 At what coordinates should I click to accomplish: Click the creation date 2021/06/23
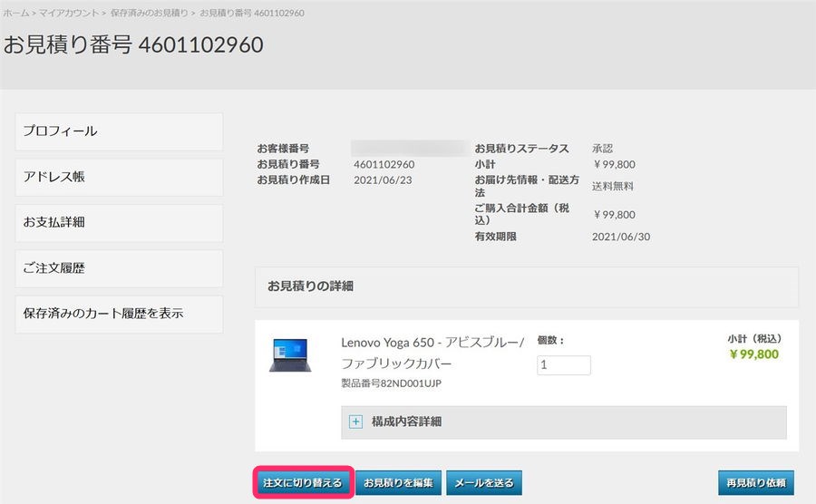point(383,180)
